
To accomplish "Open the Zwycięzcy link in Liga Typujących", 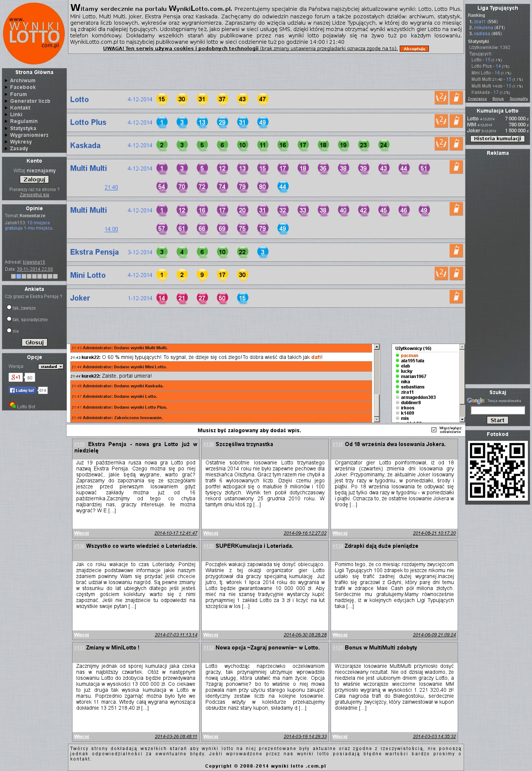I will 477,99.
